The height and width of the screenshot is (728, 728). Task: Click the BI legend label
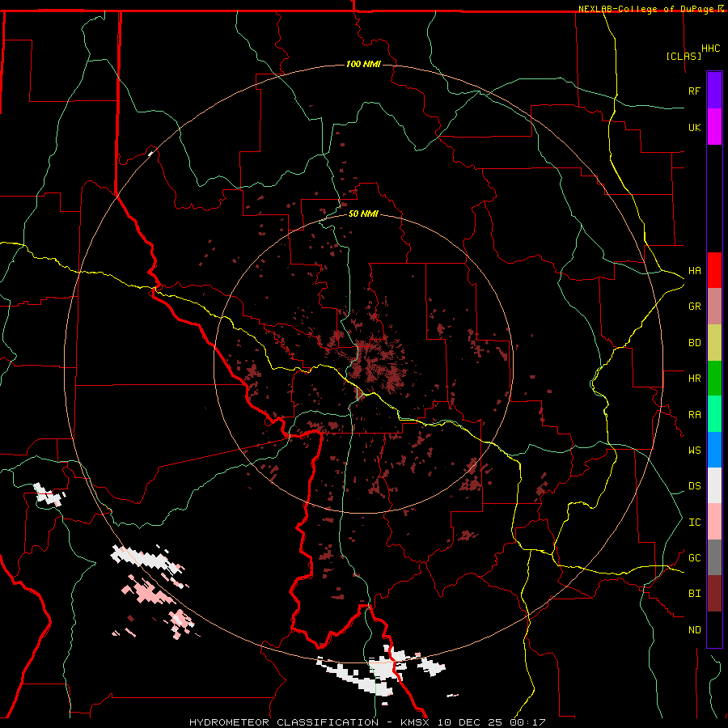click(694, 594)
